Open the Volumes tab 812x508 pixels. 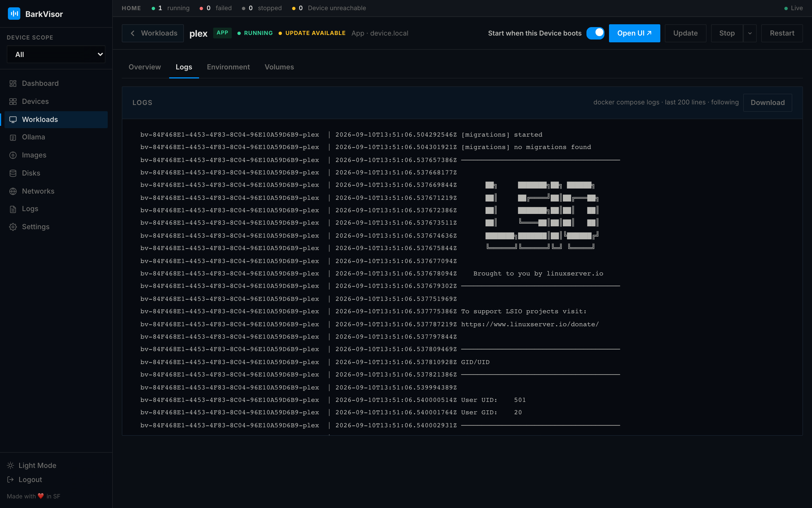pyautogui.click(x=279, y=67)
